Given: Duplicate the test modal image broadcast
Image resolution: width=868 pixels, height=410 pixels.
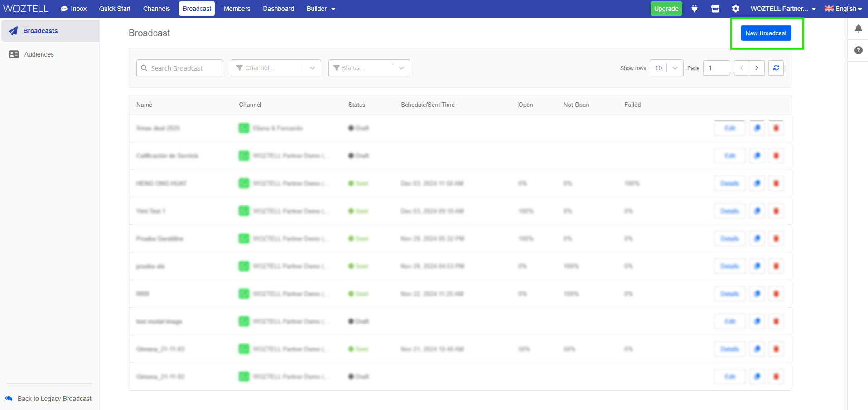Looking at the screenshot, I should coord(757,321).
